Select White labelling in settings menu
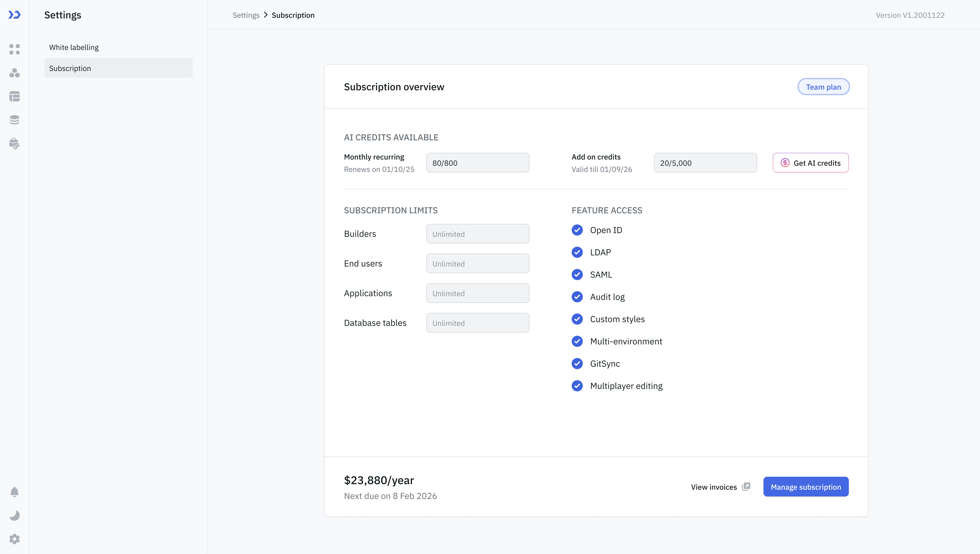 (x=74, y=47)
